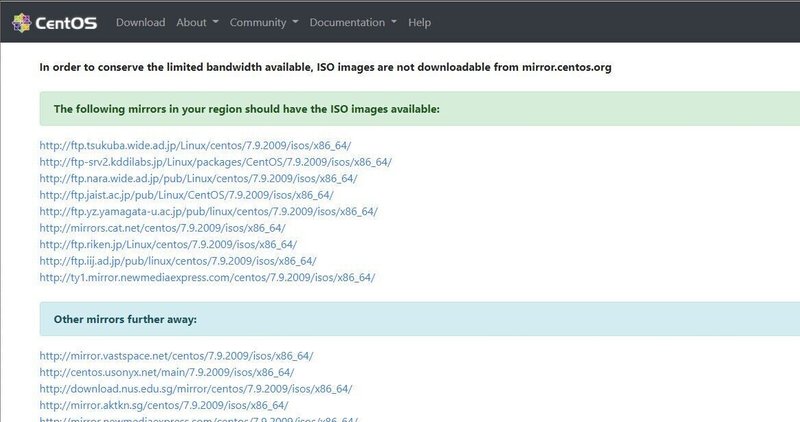800x422 pixels.
Task: Open the Download page
Action: pos(140,22)
